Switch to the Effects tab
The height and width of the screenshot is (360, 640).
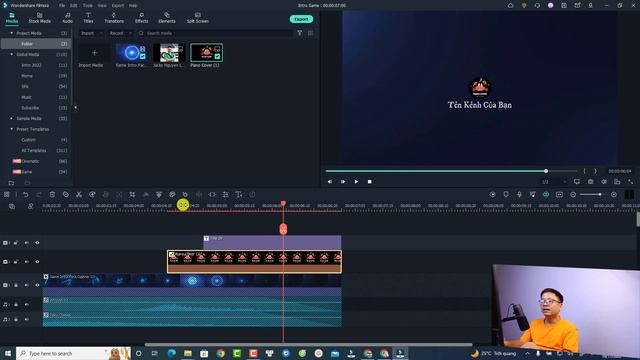tap(141, 18)
